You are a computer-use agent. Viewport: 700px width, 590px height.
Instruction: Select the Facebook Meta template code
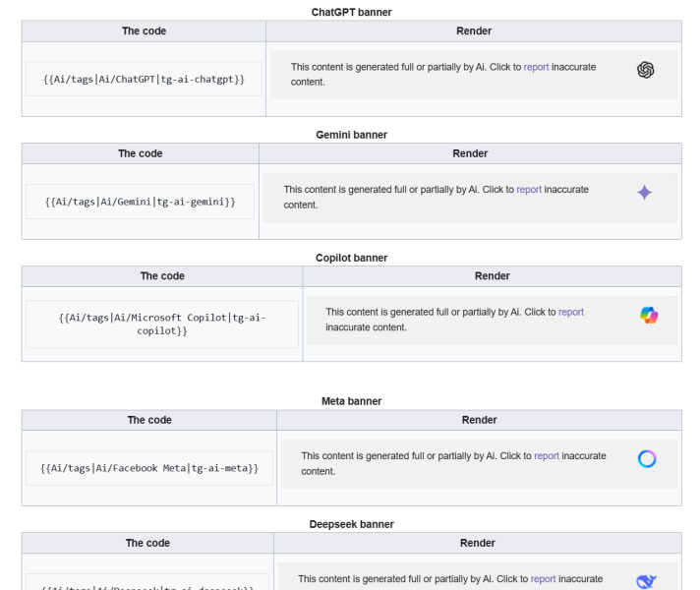pos(149,468)
